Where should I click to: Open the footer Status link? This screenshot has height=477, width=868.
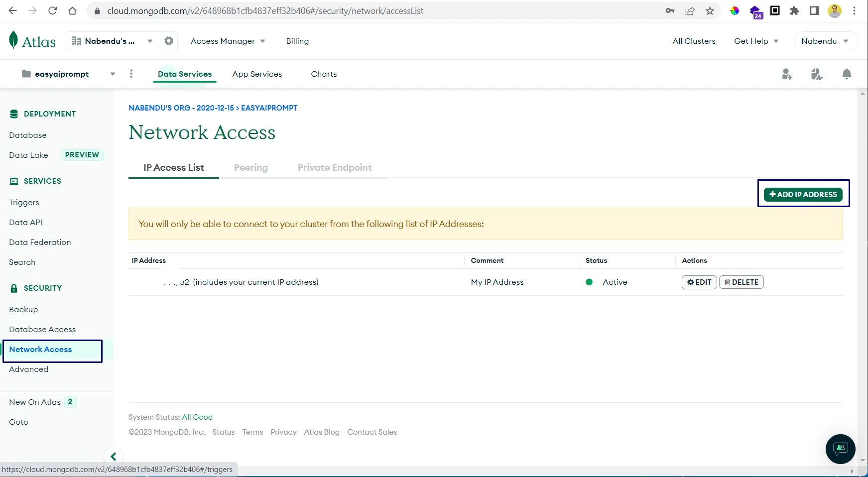tap(223, 432)
